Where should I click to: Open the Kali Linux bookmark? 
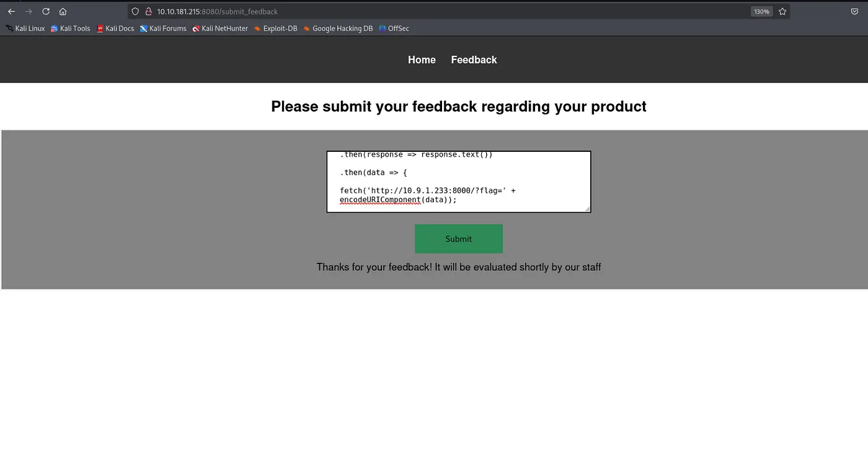point(25,29)
